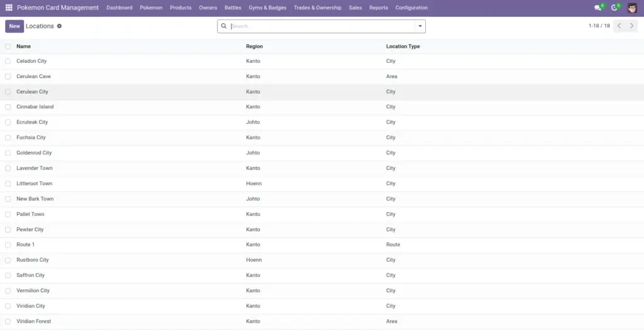
Task: Go to next page arrow
Action: (631, 26)
